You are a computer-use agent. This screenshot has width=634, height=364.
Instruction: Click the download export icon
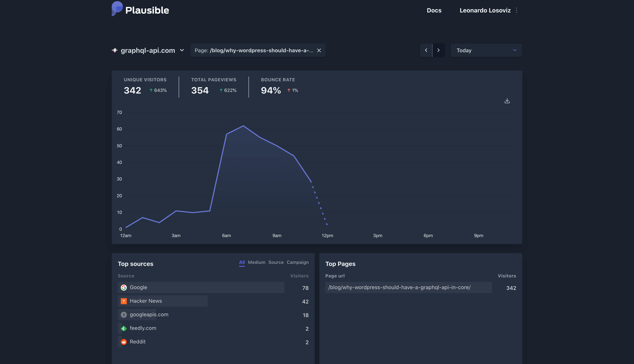pos(507,101)
